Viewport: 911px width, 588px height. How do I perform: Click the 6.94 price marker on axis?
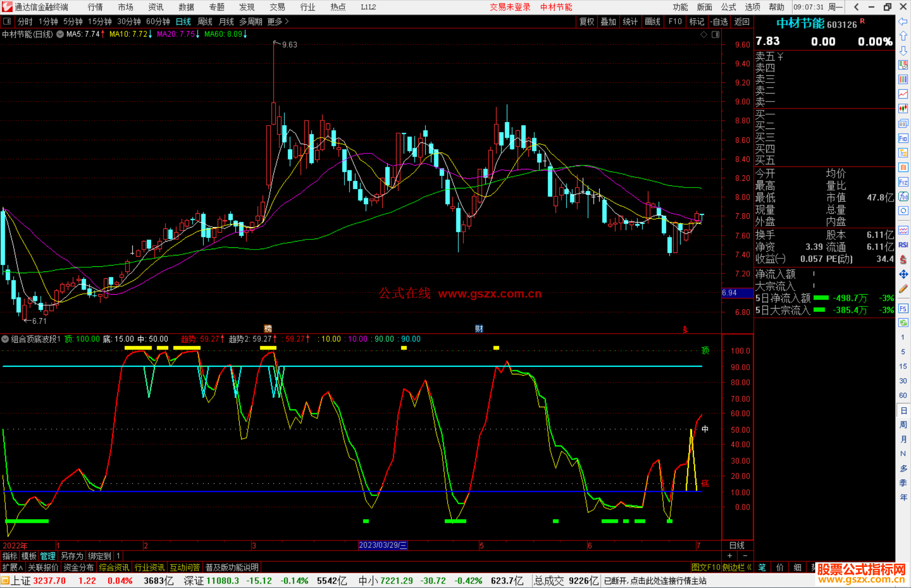click(737, 293)
